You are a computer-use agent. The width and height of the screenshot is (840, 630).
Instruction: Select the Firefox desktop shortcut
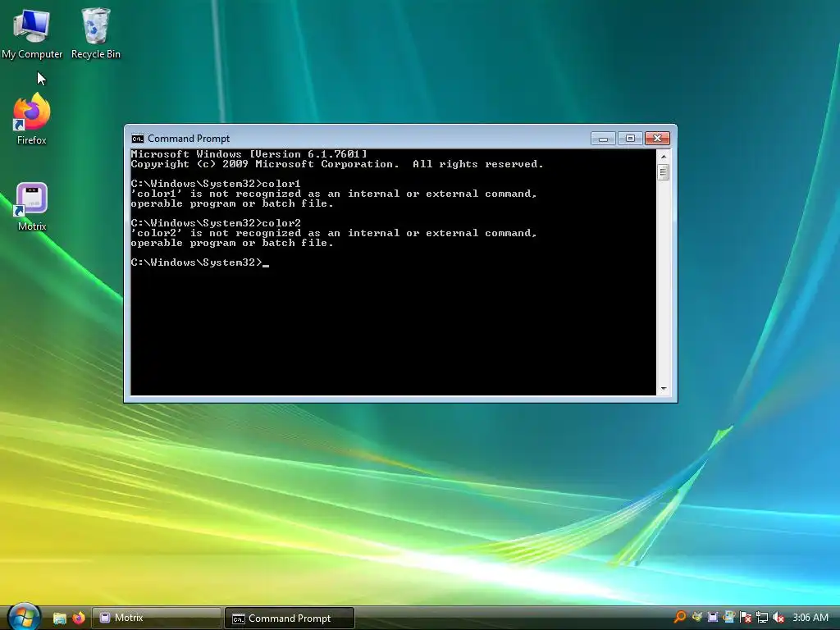click(x=32, y=119)
